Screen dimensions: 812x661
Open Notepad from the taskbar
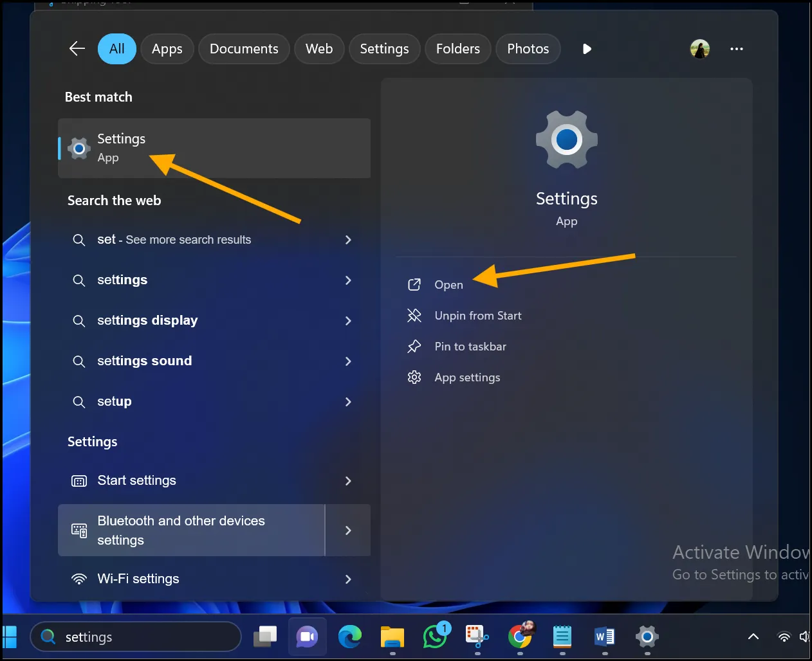[562, 637]
